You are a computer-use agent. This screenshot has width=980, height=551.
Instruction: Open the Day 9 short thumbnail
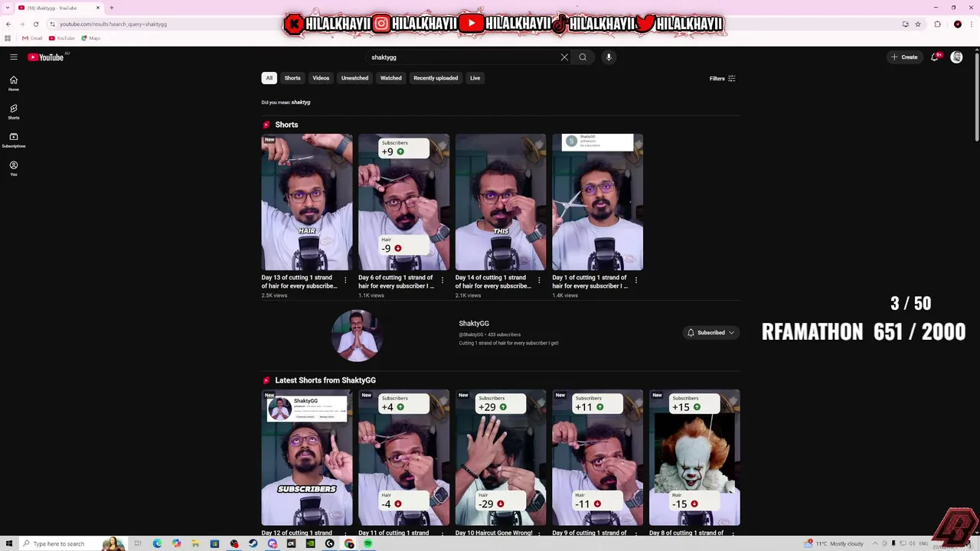click(597, 458)
